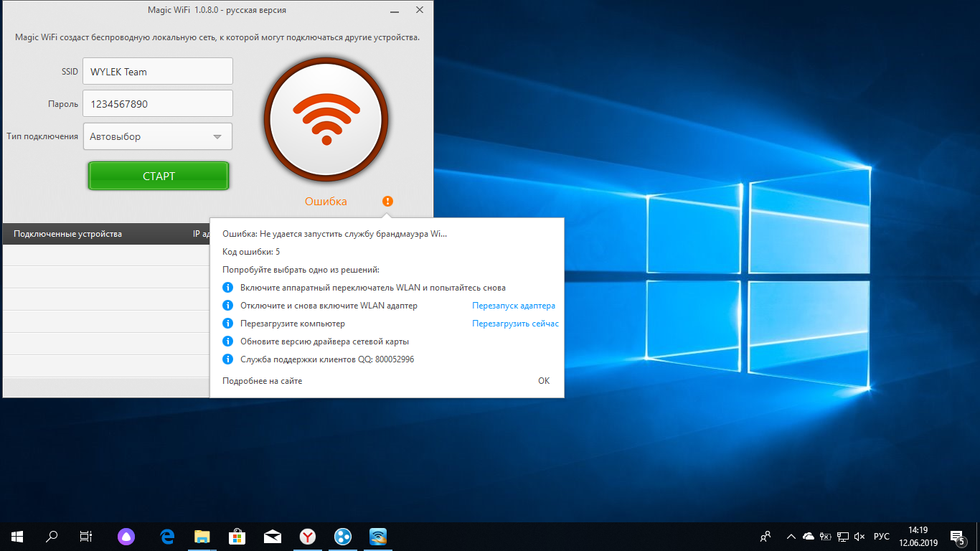
Task: Click the Перезагрузить сейчас link
Action: [x=515, y=324]
